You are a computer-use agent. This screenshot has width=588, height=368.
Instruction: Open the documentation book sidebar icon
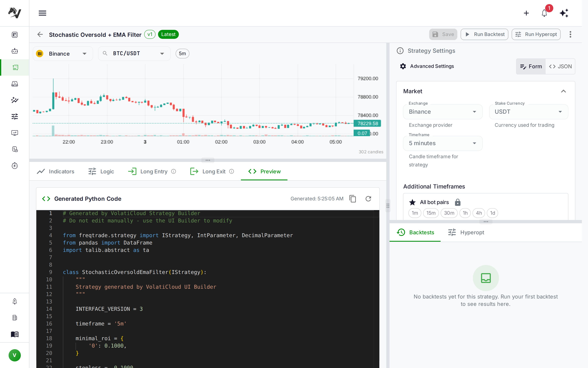click(14, 334)
